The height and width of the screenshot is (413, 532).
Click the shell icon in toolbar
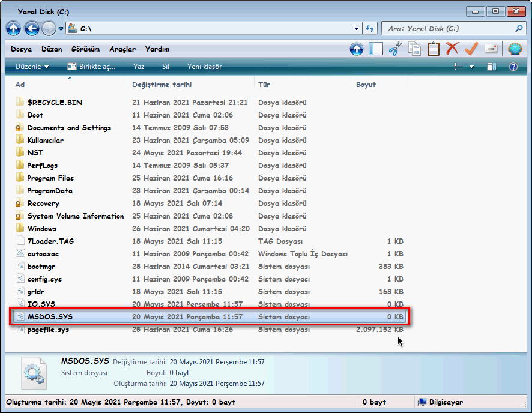tap(515, 49)
